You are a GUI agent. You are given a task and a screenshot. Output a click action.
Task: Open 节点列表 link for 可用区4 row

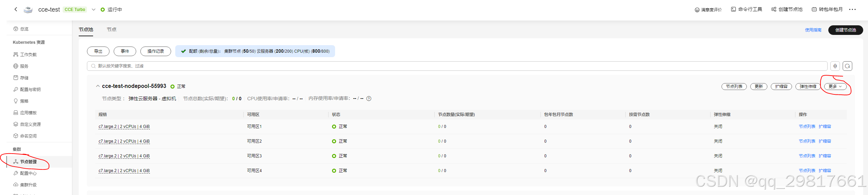pos(807,171)
